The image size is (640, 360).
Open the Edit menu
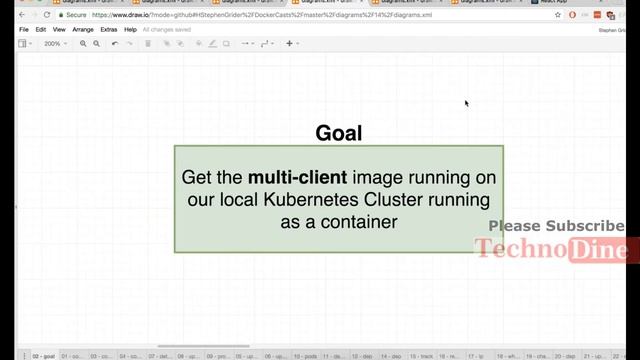[x=40, y=29]
